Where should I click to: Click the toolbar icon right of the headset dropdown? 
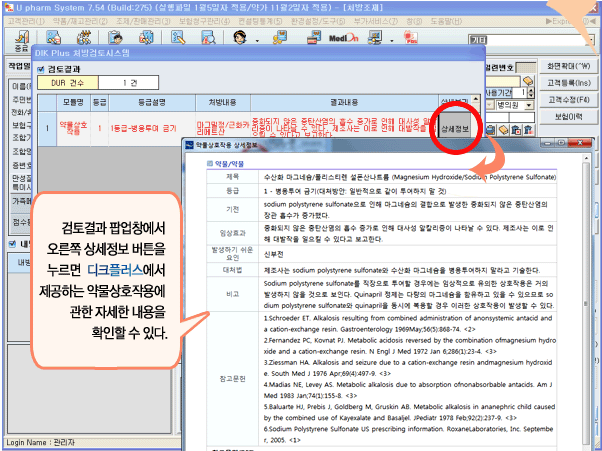tap(280, 38)
